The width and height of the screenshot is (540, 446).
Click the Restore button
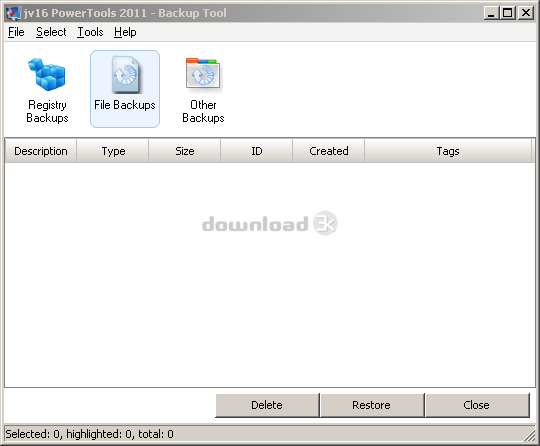372,405
